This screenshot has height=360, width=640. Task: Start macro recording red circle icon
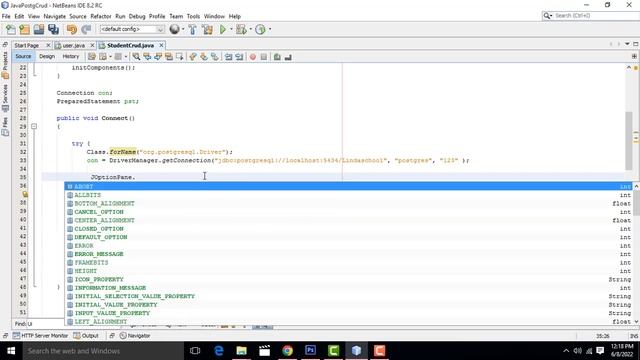(x=253, y=57)
